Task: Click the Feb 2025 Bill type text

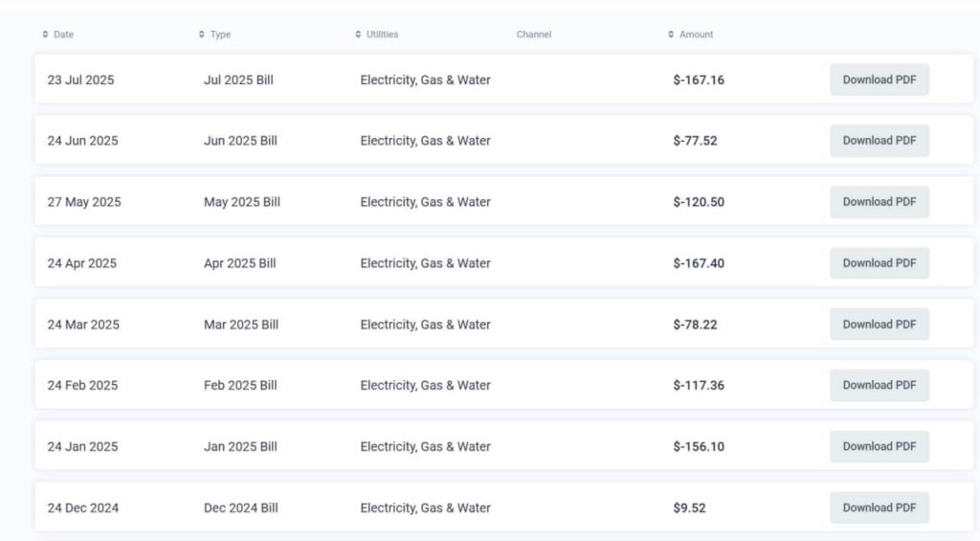Action: [x=240, y=385]
